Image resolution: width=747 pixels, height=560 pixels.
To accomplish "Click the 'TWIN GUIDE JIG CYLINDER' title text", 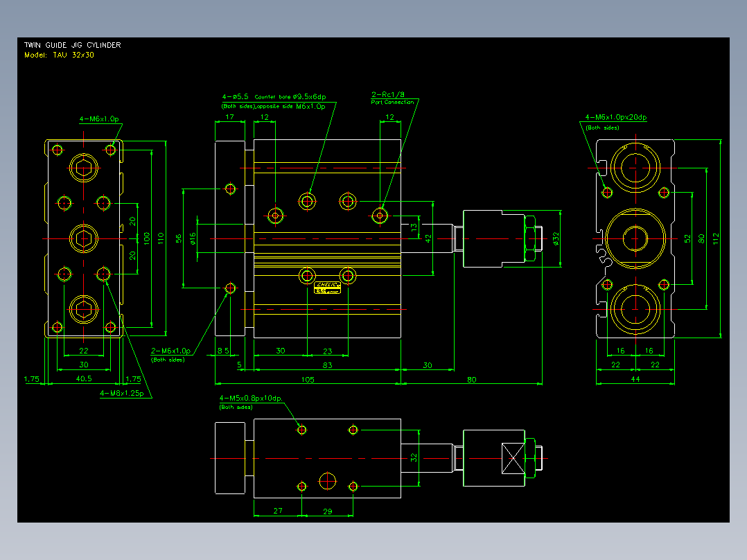I will pyautogui.click(x=72, y=45).
